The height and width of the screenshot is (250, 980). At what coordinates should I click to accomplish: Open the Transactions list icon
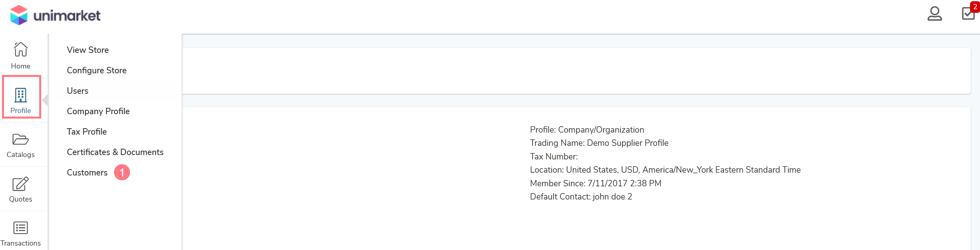click(x=20, y=228)
